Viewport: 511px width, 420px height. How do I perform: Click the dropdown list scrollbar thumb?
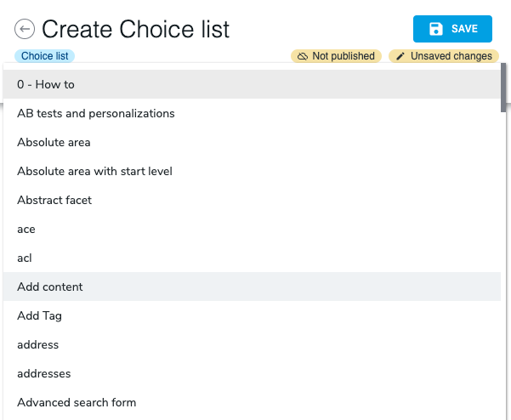pyautogui.click(x=503, y=88)
